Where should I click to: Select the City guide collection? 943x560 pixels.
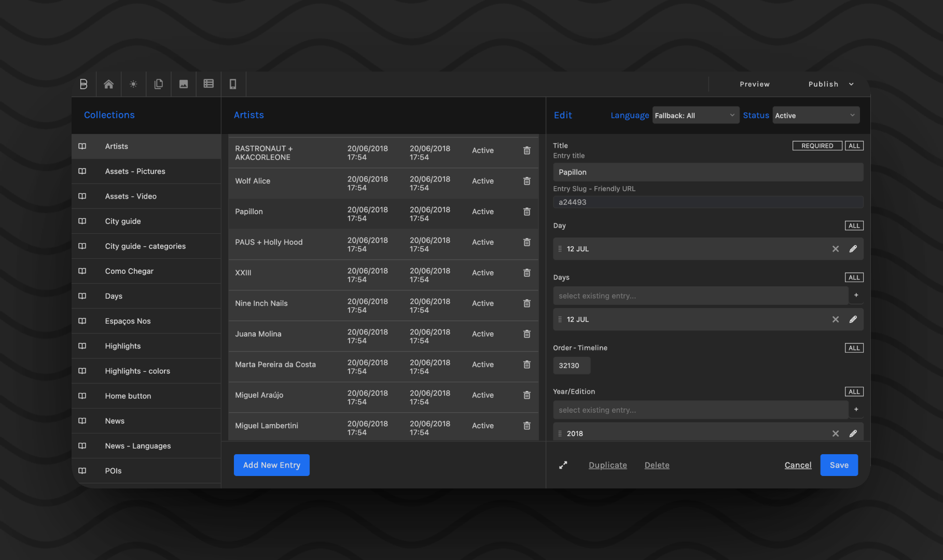pyautogui.click(x=123, y=221)
